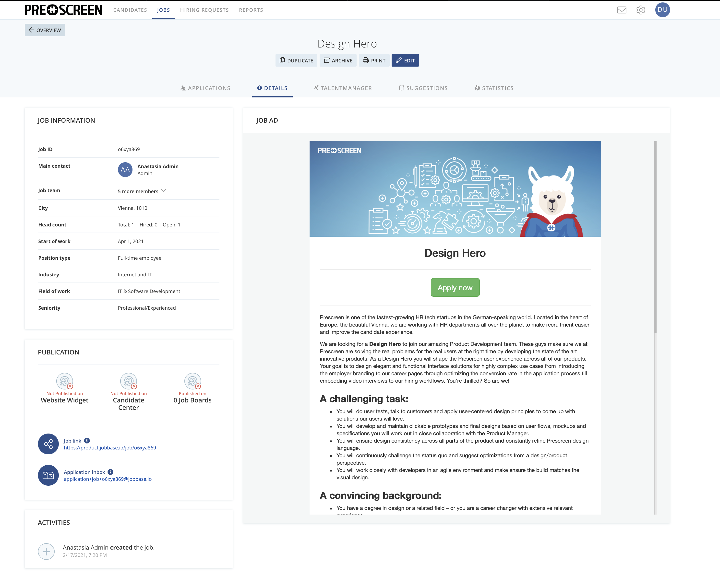The image size is (720, 588).
Task: Open the messages envelope icon
Action: coord(621,10)
